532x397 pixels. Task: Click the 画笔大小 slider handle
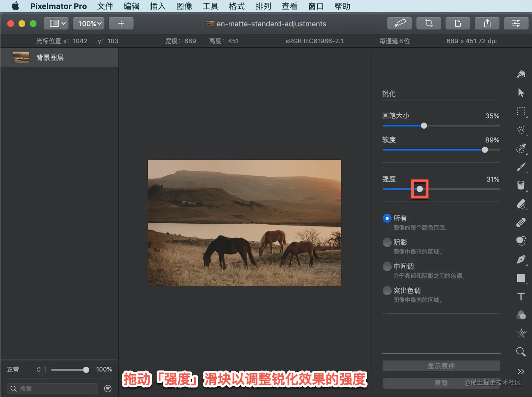point(424,126)
